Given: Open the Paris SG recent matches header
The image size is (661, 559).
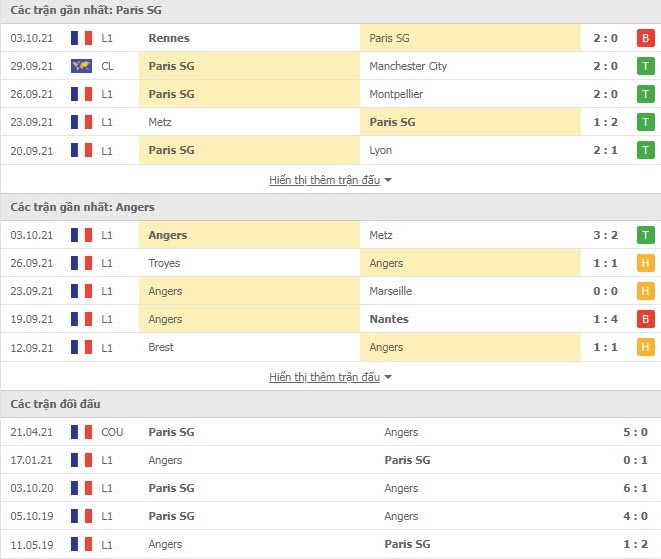Looking at the screenshot, I should pyautogui.click(x=86, y=10).
